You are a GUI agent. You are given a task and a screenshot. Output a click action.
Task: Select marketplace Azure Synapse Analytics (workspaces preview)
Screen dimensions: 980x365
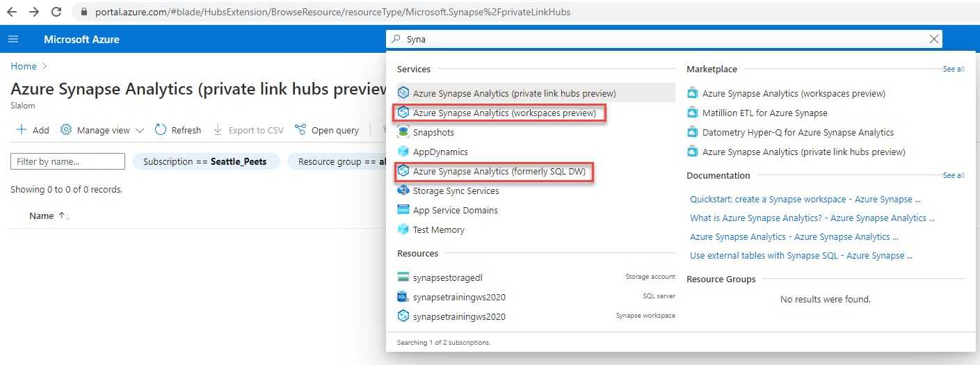(x=794, y=93)
